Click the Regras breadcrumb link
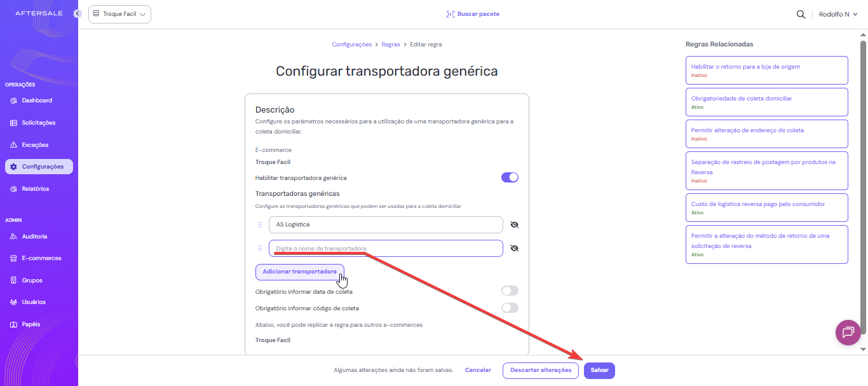This screenshot has height=386, width=868. point(391,45)
